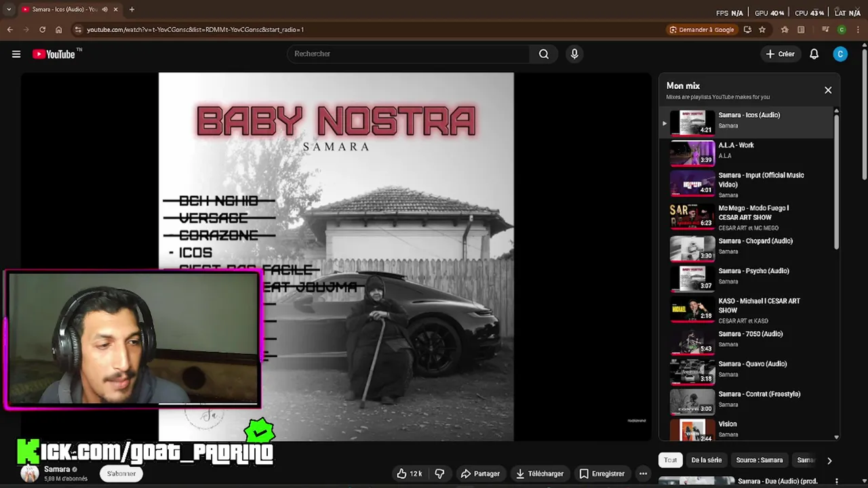Close the Samara - Icos browser tab
The image size is (868, 488).
116,9
